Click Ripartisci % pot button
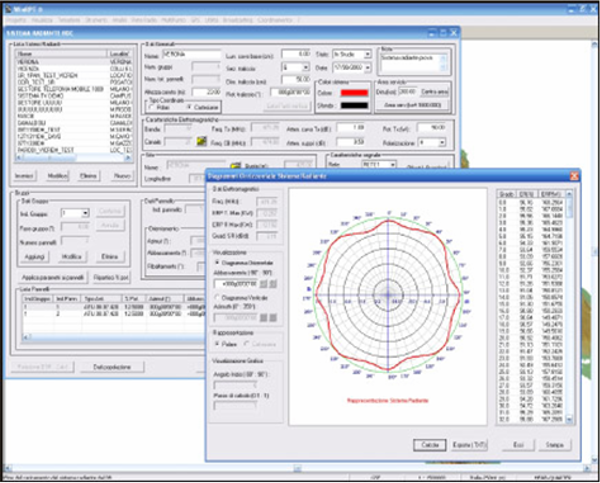This screenshot has height=483, width=600. (111, 277)
